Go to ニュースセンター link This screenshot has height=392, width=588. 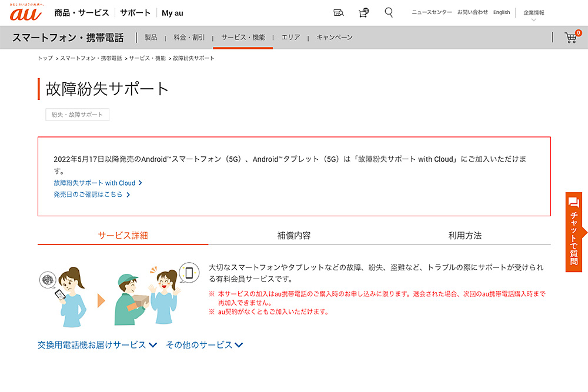pyautogui.click(x=432, y=12)
